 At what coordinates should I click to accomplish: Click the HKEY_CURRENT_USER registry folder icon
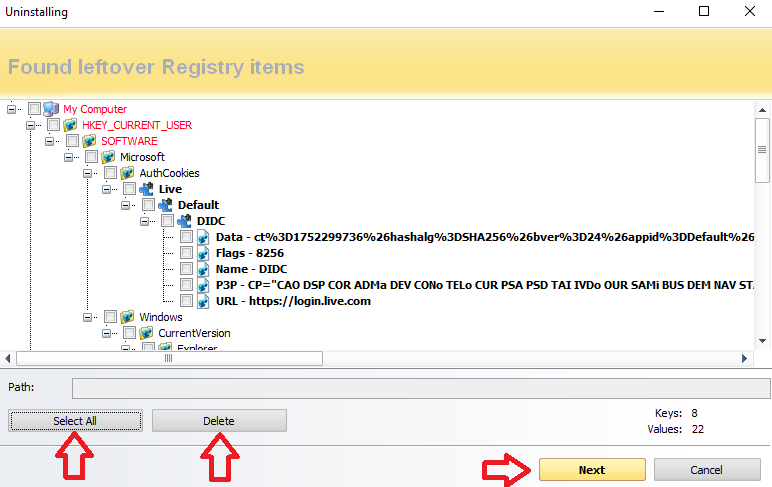click(x=70, y=125)
